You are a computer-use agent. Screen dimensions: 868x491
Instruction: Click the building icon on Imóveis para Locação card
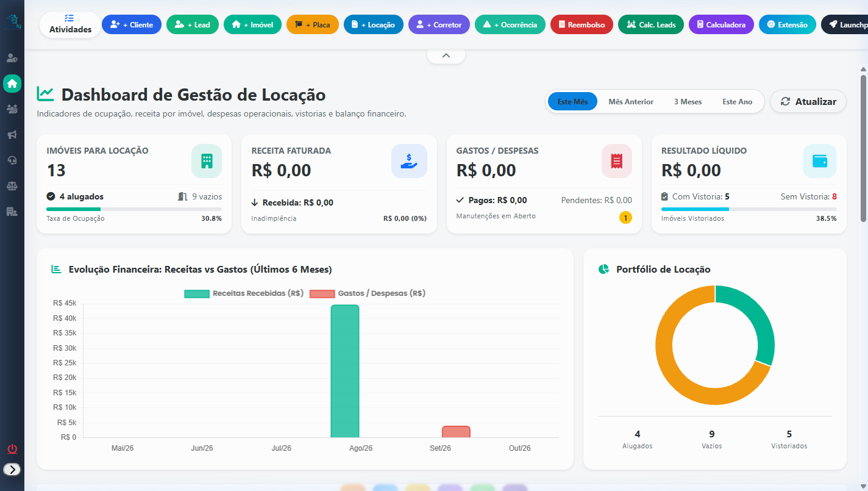207,161
